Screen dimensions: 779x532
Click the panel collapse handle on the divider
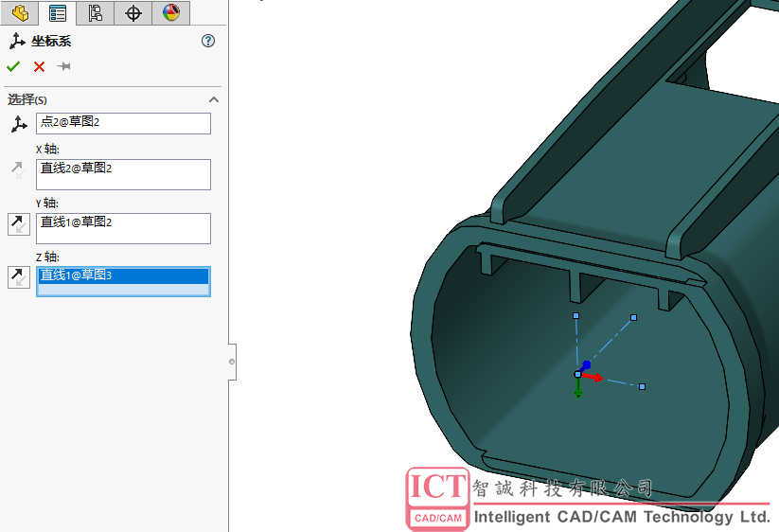[232, 362]
